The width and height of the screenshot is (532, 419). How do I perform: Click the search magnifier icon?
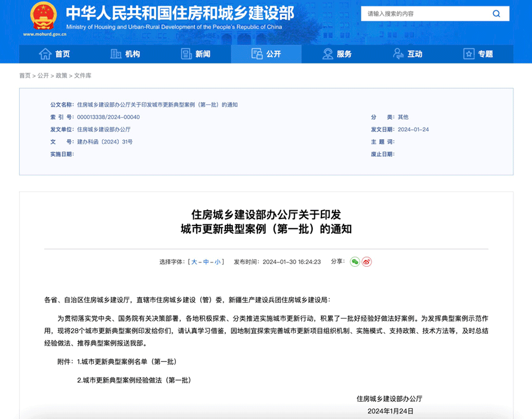[x=496, y=14]
